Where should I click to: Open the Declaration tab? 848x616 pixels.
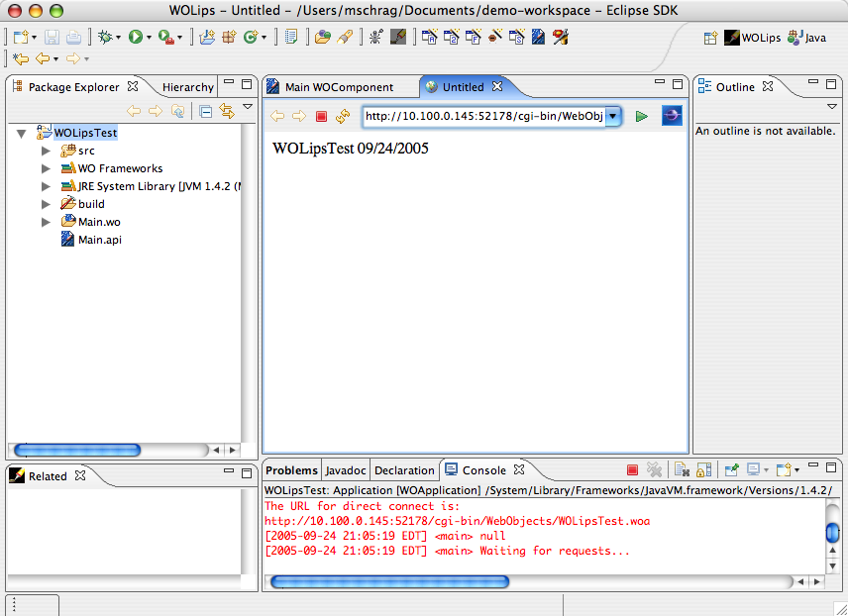[x=404, y=470]
